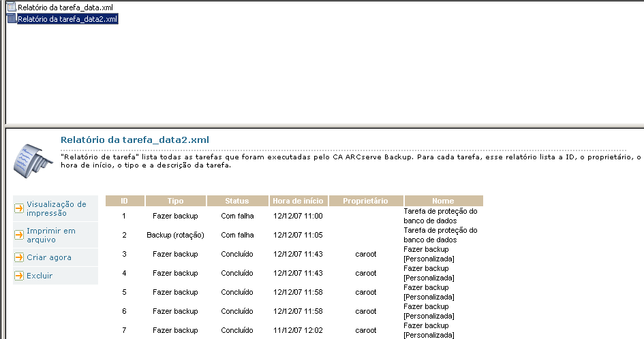Click ID cell 1
Viewport: 644px width, 339px height.
pos(124,216)
